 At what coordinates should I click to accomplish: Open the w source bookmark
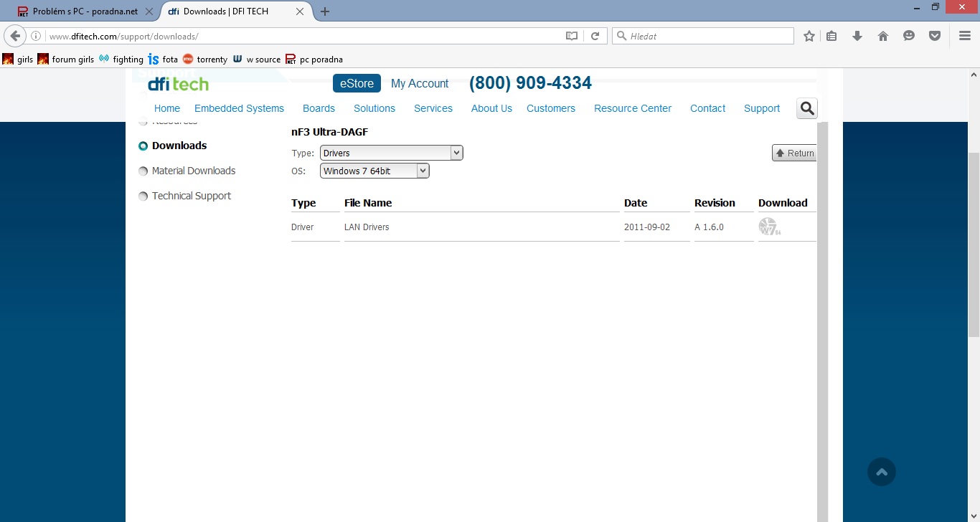(x=257, y=60)
